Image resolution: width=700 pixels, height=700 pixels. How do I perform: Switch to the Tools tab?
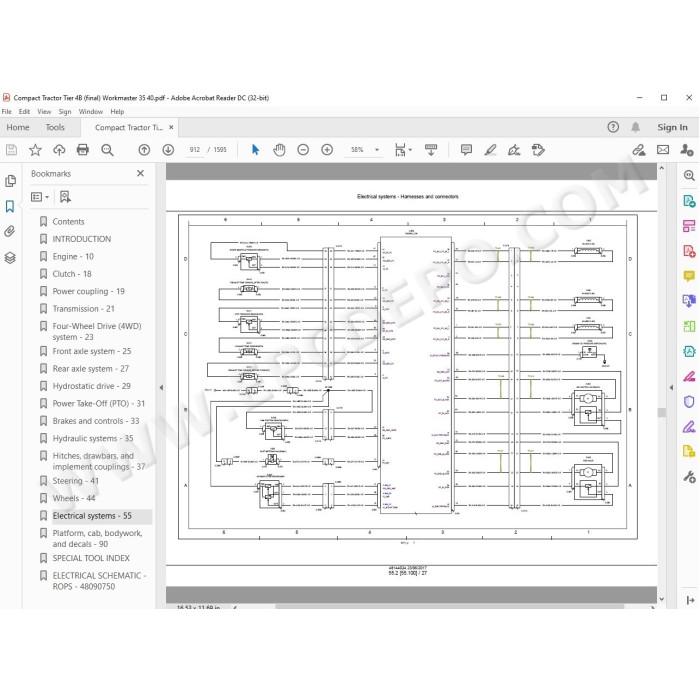point(55,127)
